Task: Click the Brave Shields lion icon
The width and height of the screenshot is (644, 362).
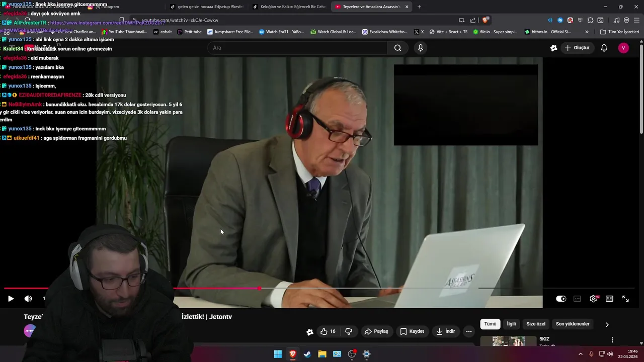Action: [485, 20]
